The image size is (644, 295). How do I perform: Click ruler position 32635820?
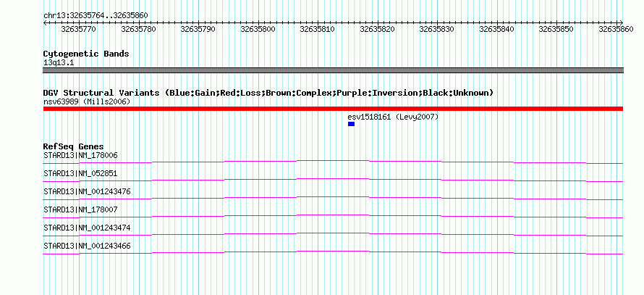(378, 29)
